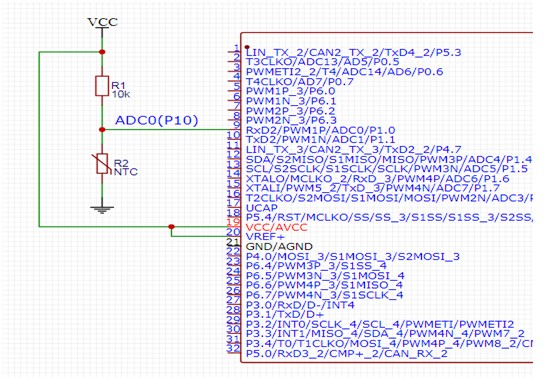Click the black pin number 21

click(234, 242)
